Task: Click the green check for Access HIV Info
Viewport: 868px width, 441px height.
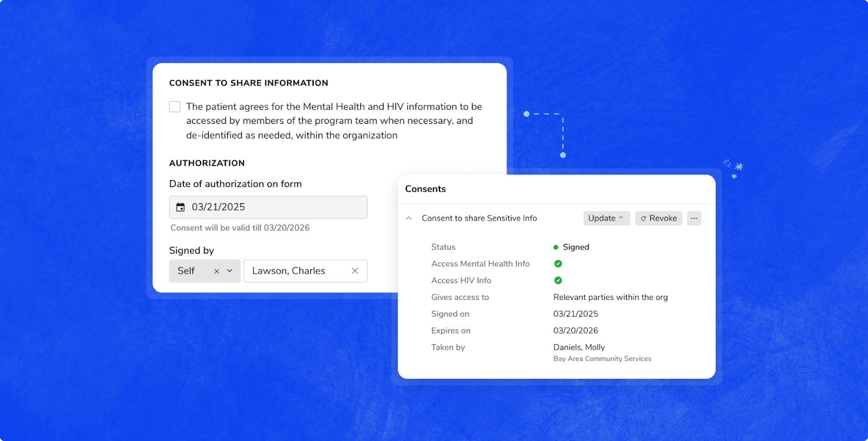Action: pos(558,281)
